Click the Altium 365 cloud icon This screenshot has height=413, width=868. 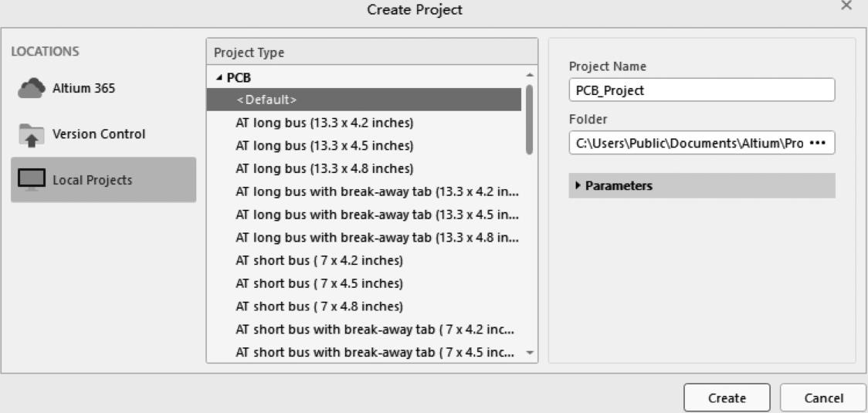tap(32, 89)
